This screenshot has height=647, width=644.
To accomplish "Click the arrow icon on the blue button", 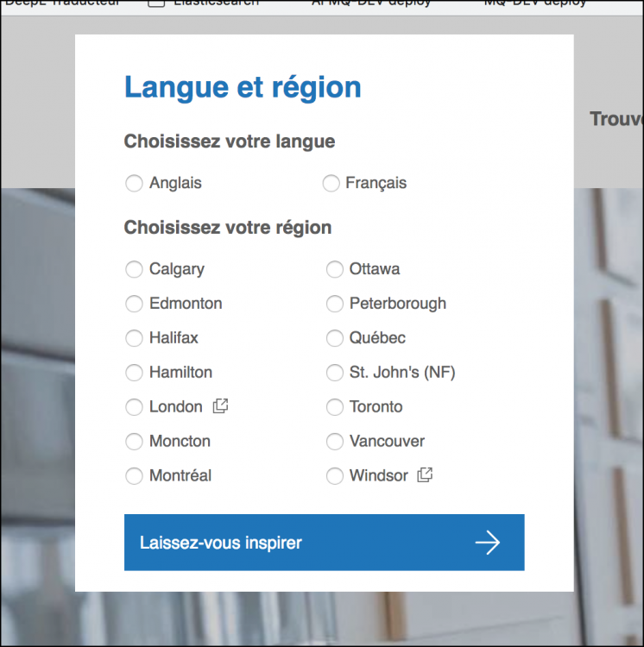I will (488, 543).
